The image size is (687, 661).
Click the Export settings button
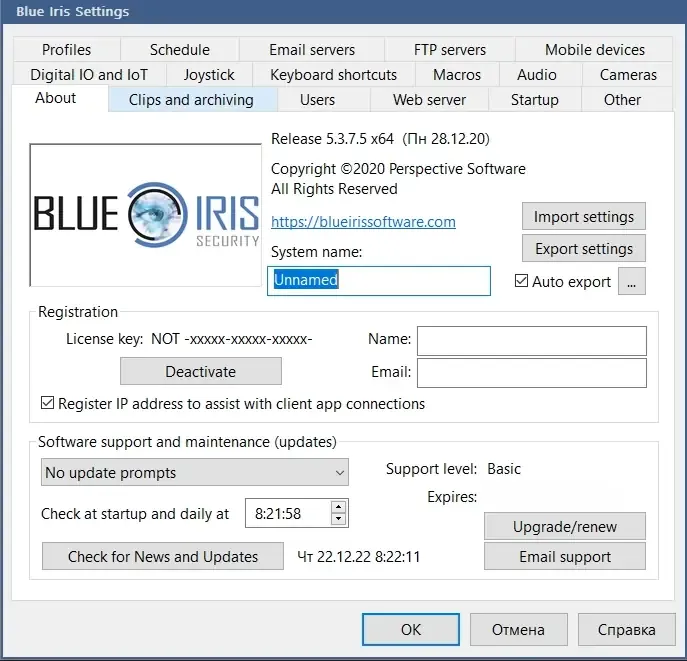click(584, 248)
